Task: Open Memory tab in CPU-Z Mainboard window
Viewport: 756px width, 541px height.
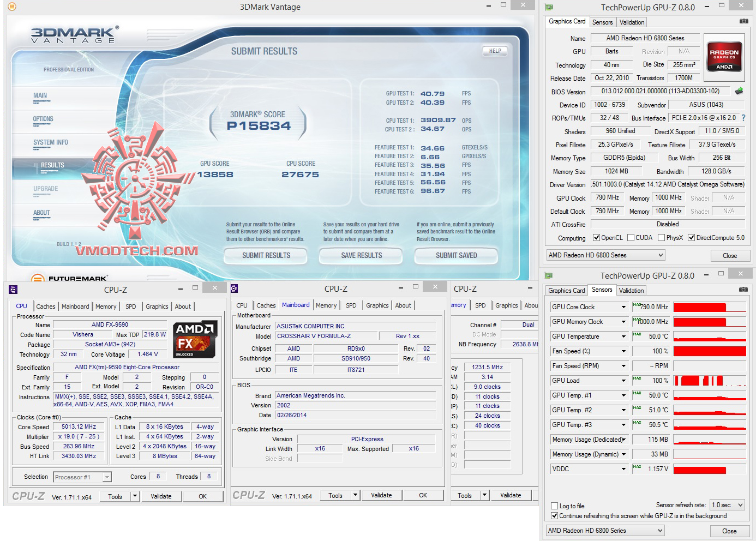Action: coord(326,305)
